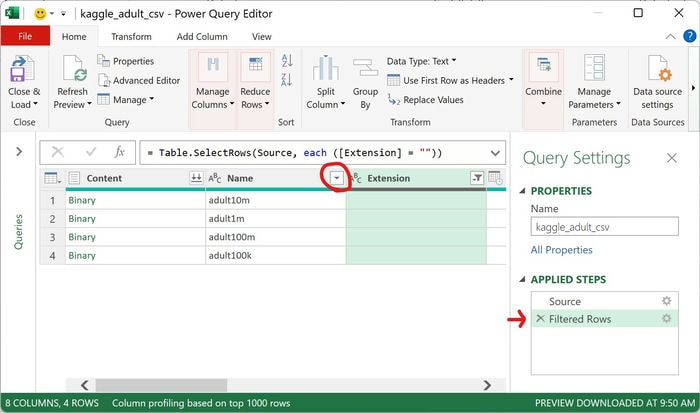Select the adult10m cell
The width and height of the screenshot is (700, 413).
point(275,200)
